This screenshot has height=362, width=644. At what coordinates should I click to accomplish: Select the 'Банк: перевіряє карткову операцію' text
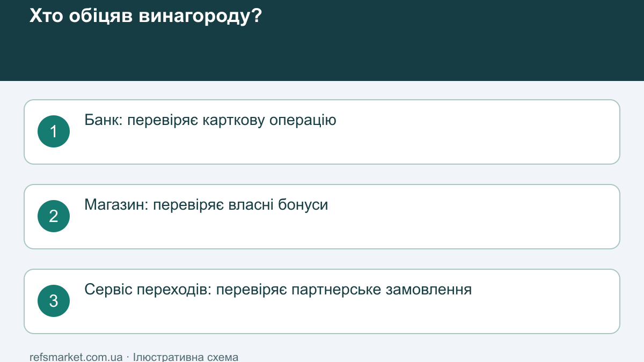(210, 120)
